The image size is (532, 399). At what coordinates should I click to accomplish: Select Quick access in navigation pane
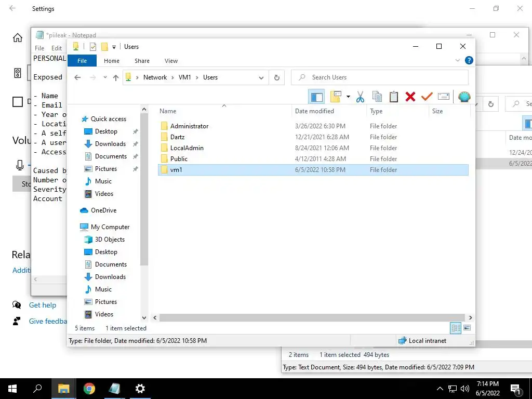[x=104, y=119]
